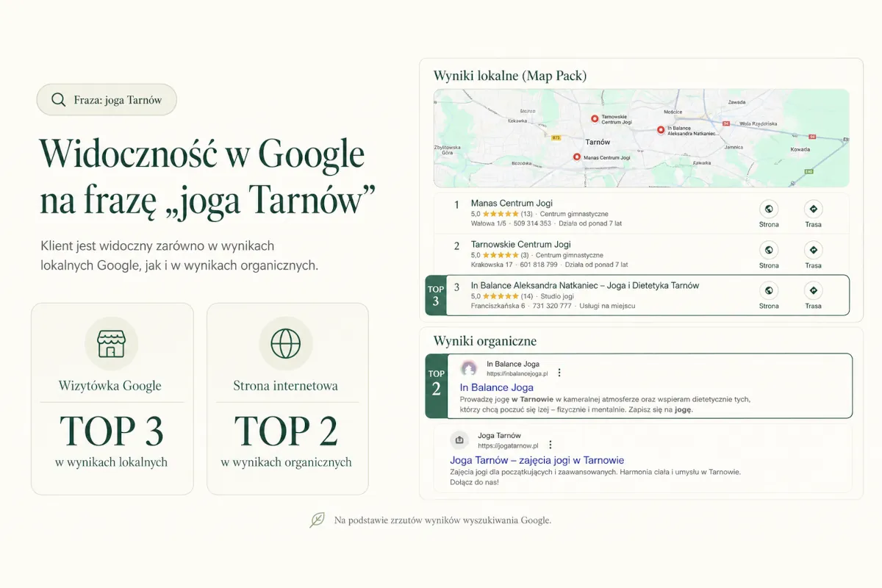Click the Joga Tarnów site favicon
This screenshot has width=882, height=588.
pyautogui.click(x=459, y=440)
